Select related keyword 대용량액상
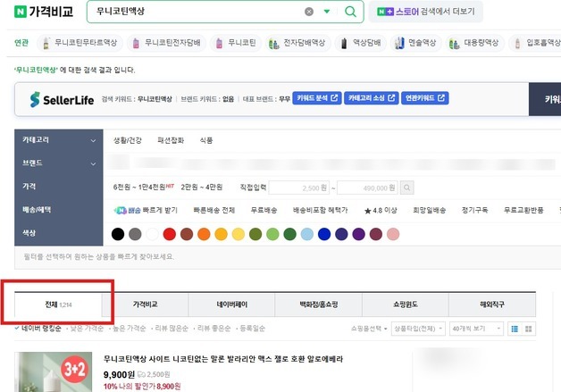 click(474, 43)
